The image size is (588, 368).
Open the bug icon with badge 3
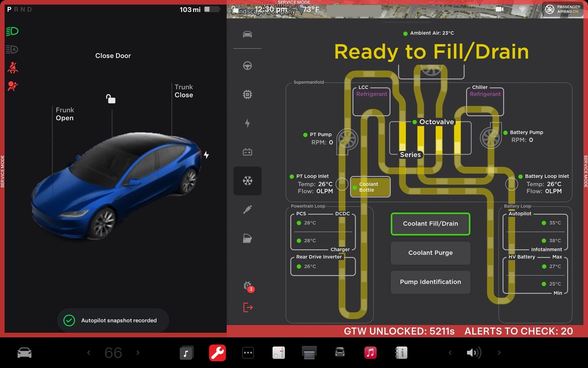tap(248, 286)
